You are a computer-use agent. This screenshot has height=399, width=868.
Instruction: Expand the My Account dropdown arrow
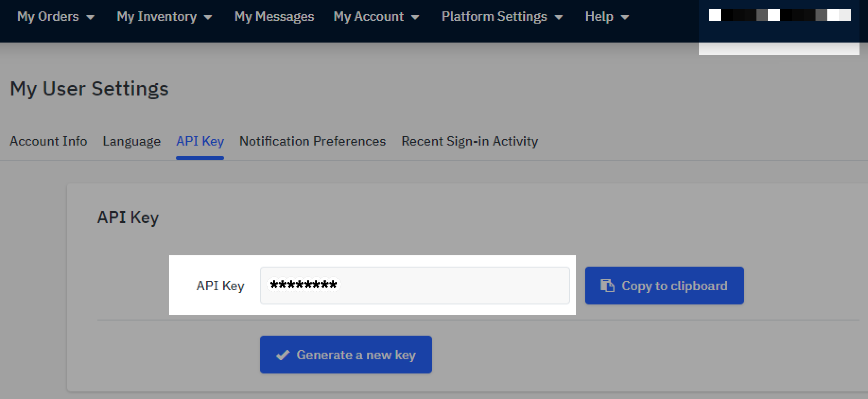[415, 17]
